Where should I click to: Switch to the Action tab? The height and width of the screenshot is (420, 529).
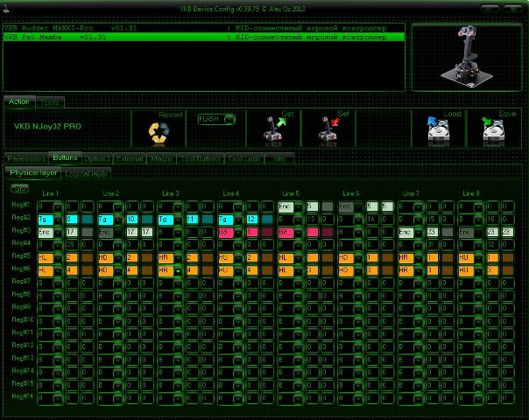(x=19, y=101)
